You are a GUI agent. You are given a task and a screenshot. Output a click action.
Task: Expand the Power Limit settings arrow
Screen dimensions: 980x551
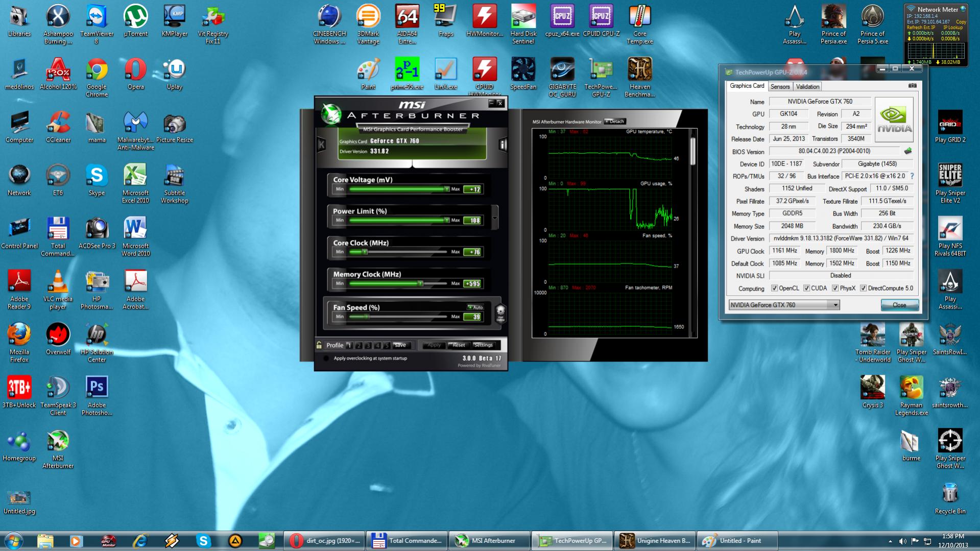click(x=494, y=218)
